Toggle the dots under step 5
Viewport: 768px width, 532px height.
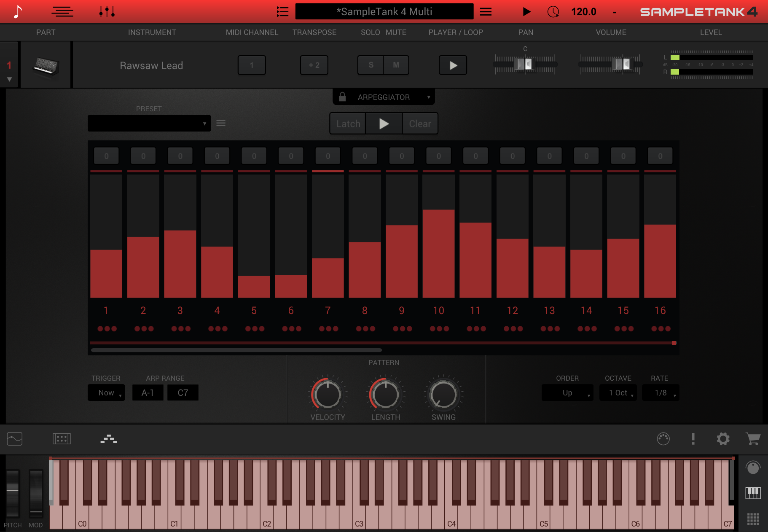255,328
